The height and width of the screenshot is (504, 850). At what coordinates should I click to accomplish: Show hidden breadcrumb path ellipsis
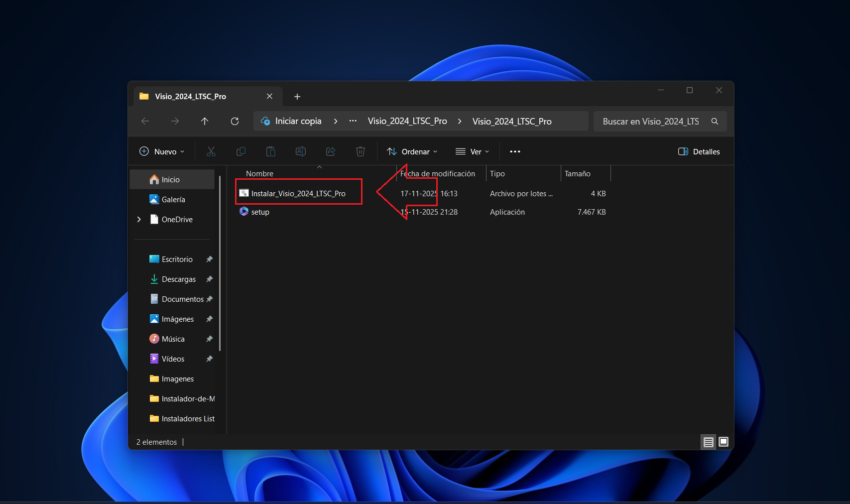click(x=353, y=121)
